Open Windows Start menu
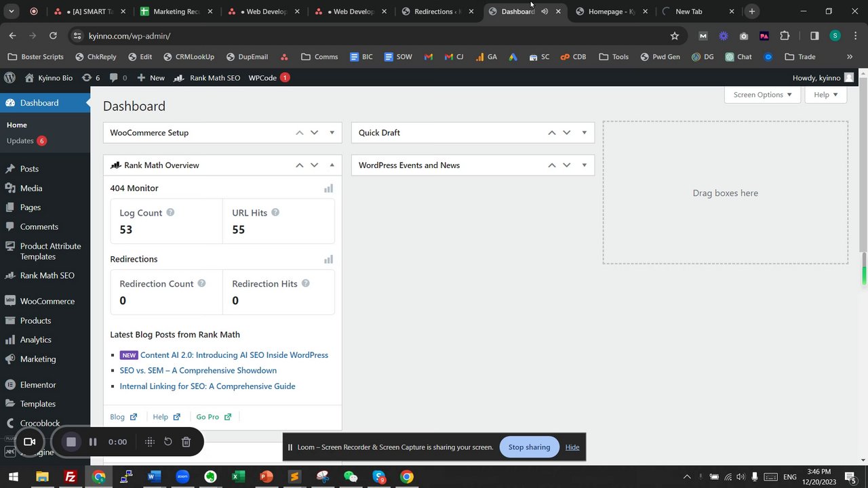 click(x=13, y=476)
